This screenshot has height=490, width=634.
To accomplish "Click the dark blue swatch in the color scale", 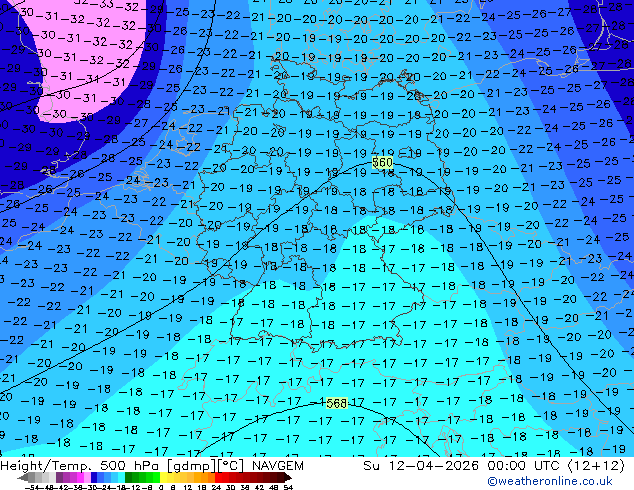I will click(94, 477).
